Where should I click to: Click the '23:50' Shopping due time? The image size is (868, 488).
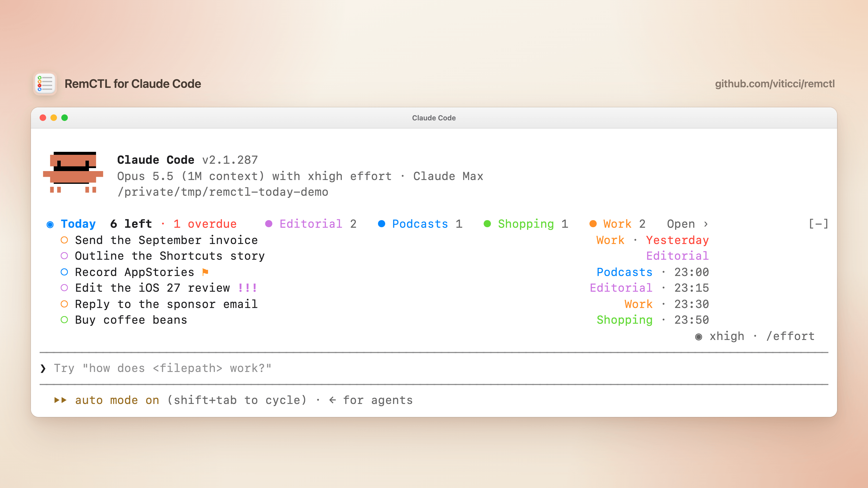click(x=691, y=320)
